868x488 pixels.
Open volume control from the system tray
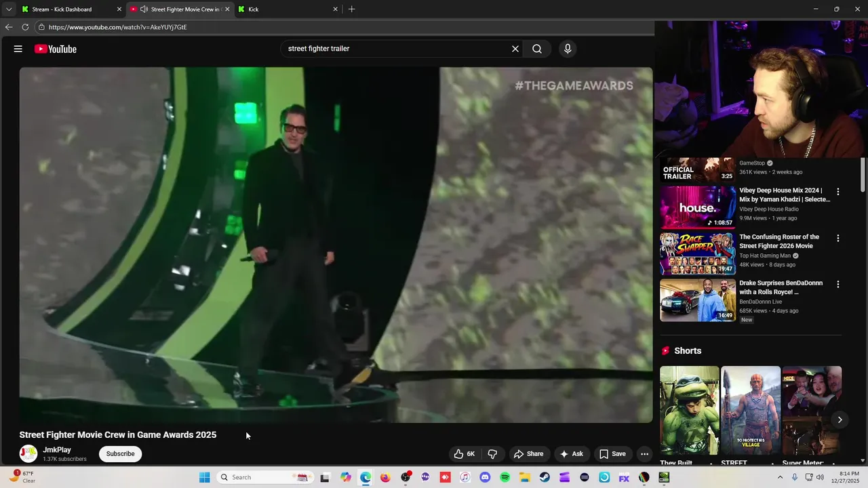click(x=821, y=477)
